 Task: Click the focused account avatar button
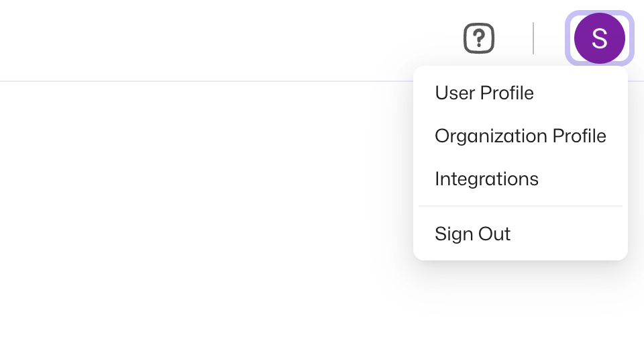point(599,38)
